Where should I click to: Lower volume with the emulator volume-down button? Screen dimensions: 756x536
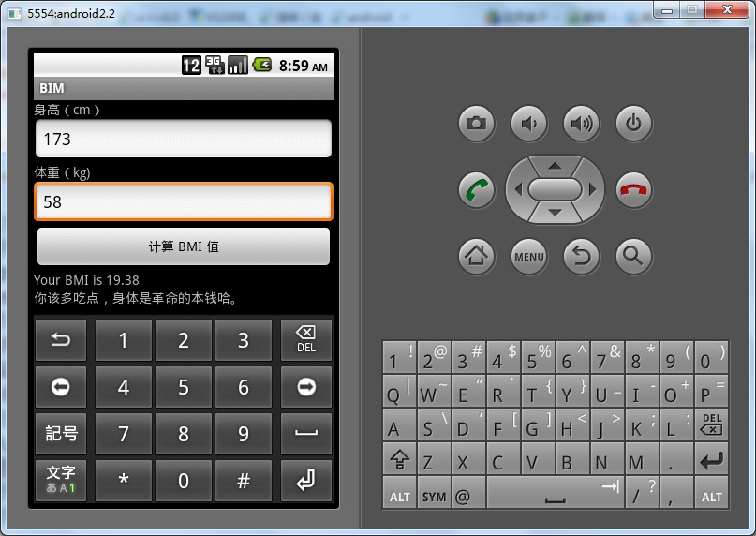(529, 123)
